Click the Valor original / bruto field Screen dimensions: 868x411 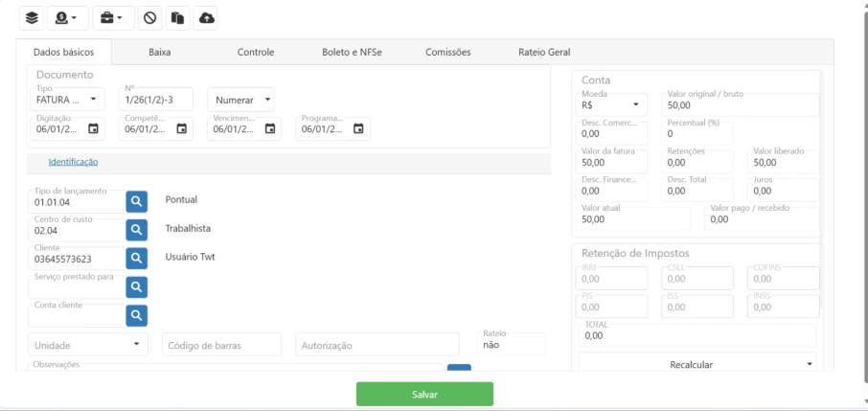pos(741,104)
